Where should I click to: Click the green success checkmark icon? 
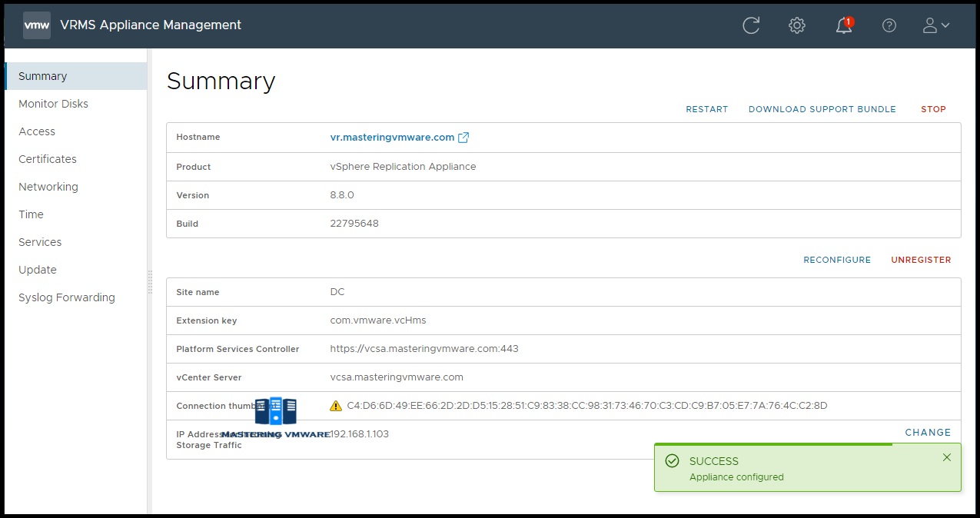(x=673, y=461)
